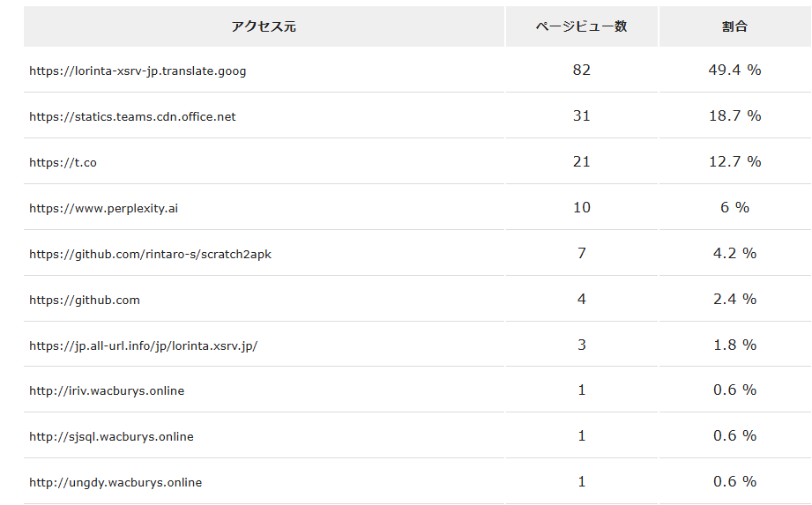Click the sjsql.wacburys.online referrer entry

[111, 436]
